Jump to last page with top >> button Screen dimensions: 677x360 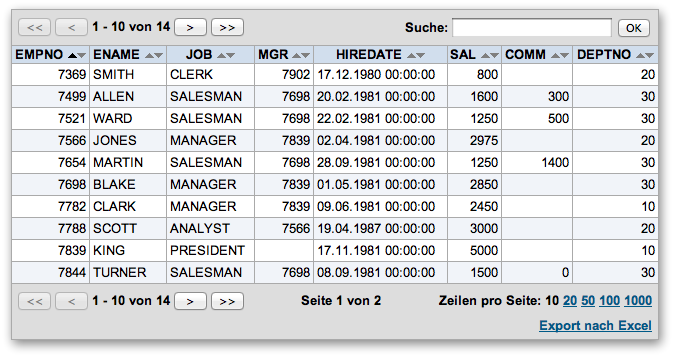click(x=227, y=27)
